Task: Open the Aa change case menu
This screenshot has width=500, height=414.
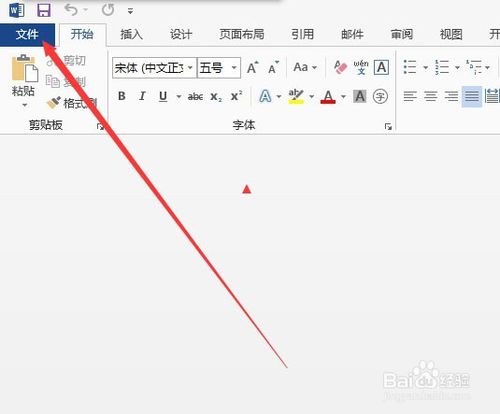Action: click(305, 68)
